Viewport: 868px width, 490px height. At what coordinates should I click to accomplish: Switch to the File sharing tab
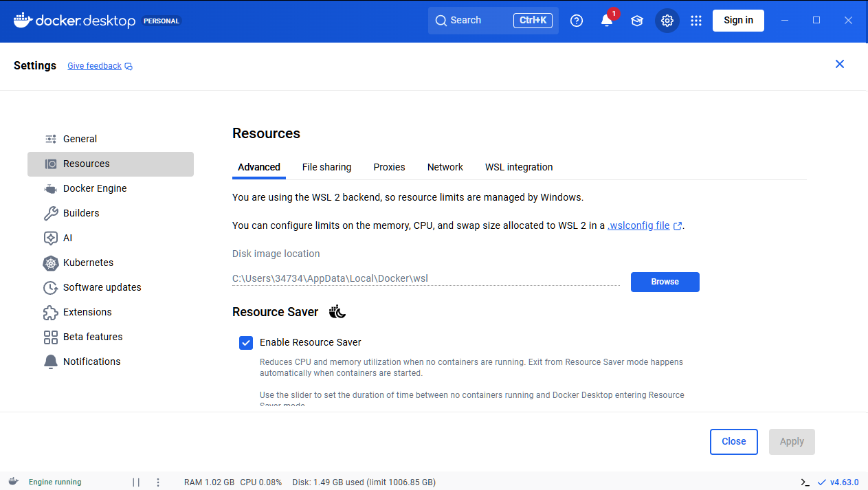(x=326, y=167)
